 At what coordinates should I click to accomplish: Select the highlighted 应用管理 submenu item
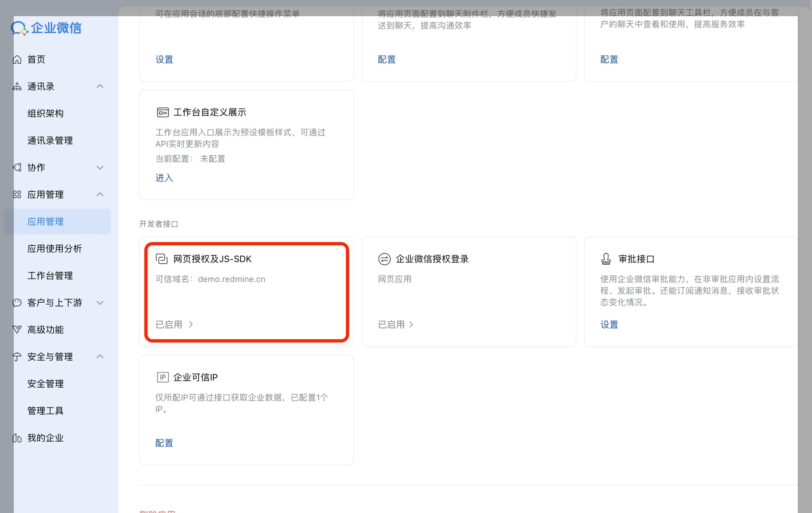57,222
